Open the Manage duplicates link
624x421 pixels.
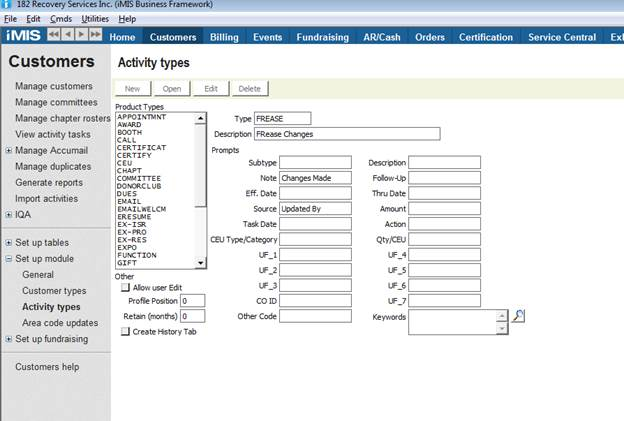[52, 166]
